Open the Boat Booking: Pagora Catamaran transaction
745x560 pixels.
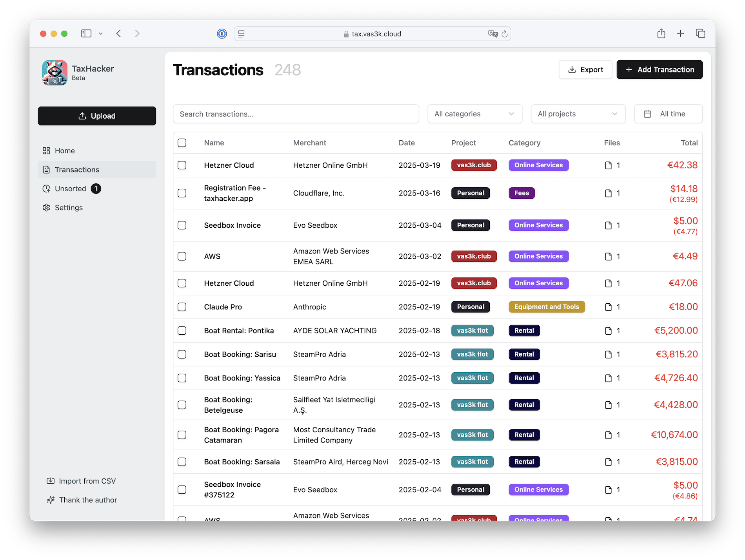(242, 435)
